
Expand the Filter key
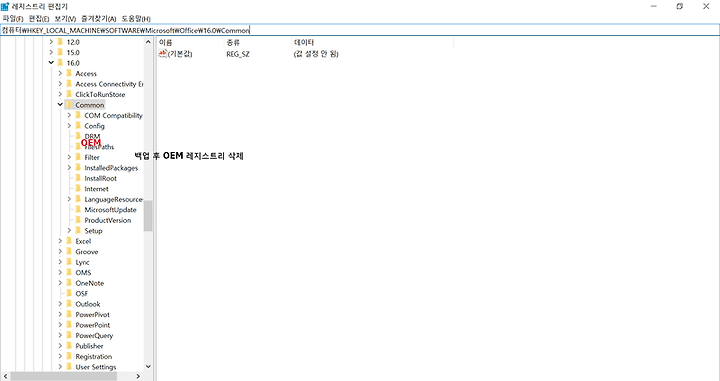pos(69,157)
